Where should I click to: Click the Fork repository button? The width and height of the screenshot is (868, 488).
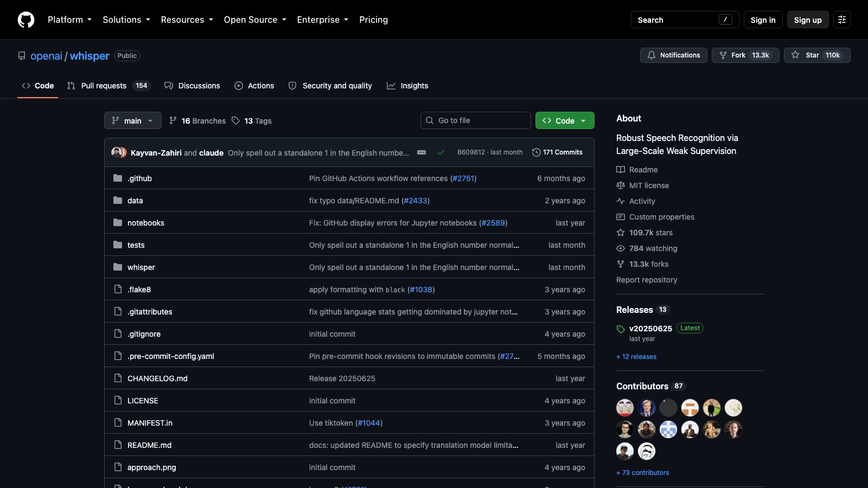tap(745, 55)
